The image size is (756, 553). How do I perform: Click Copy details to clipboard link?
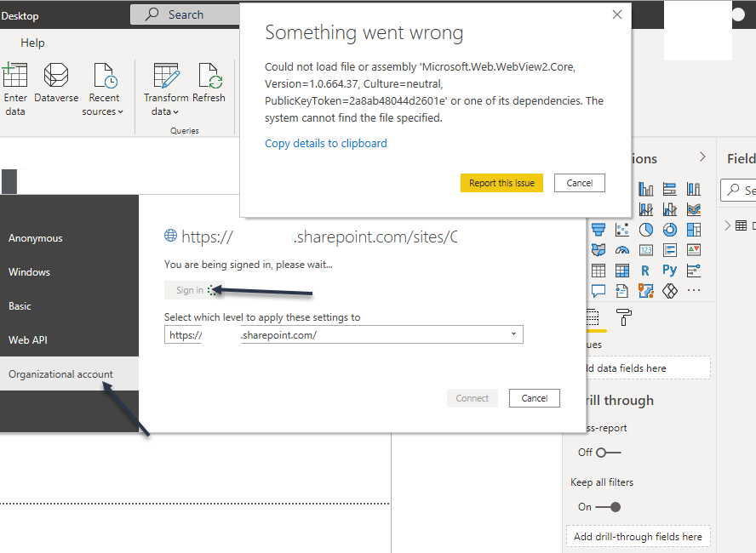(x=326, y=144)
